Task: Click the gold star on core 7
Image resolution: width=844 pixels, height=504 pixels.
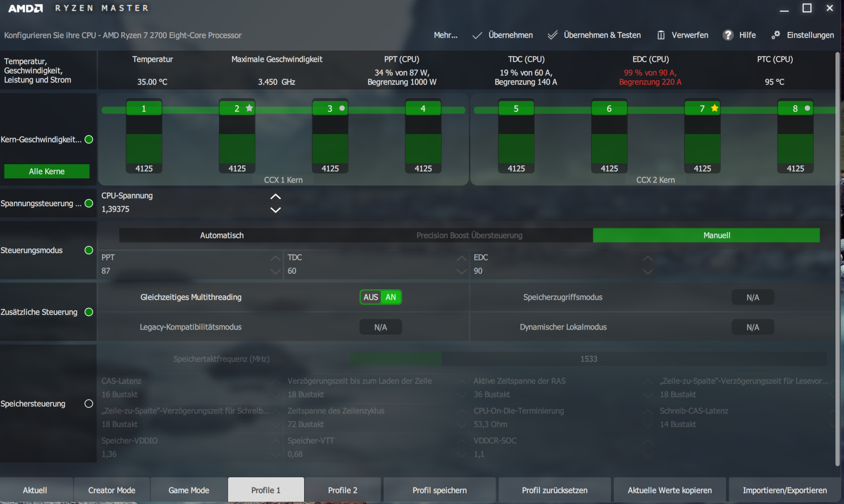Action: pyautogui.click(x=714, y=108)
